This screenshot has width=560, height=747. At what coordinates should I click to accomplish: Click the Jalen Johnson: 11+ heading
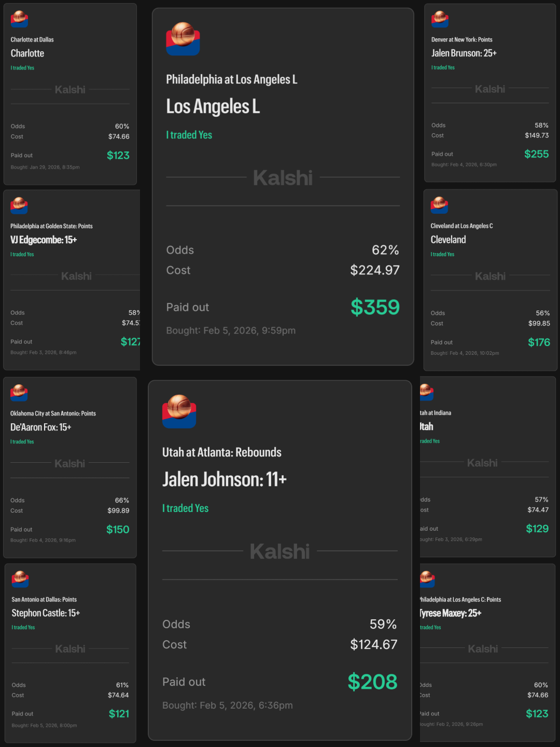click(x=224, y=480)
